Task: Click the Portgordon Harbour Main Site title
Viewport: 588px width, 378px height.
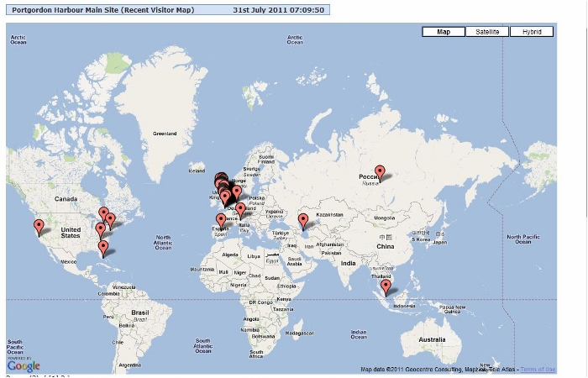Action: 103,10
